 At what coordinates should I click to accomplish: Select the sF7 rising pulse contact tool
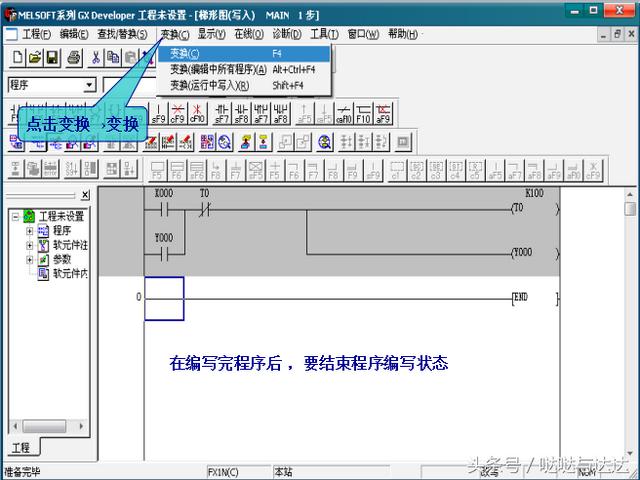click(x=222, y=113)
